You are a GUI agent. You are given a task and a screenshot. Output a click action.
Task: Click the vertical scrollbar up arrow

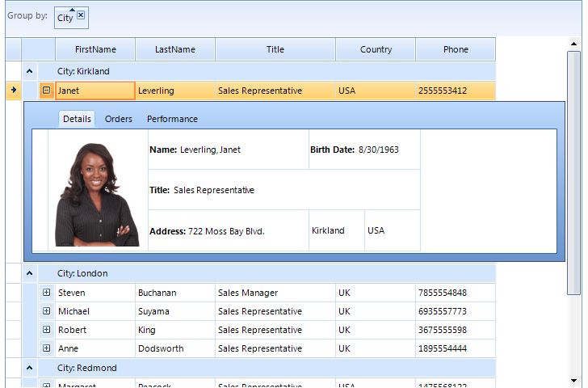(x=573, y=45)
